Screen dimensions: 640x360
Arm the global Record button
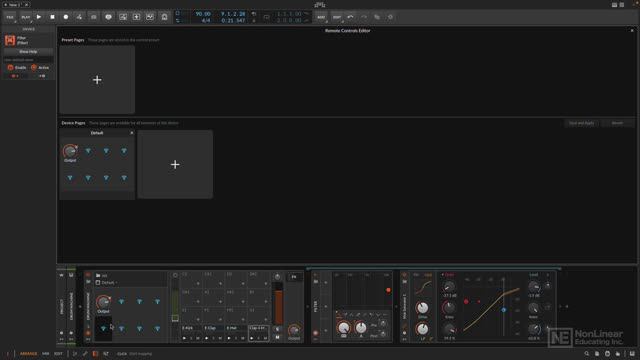tap(66, 17)
